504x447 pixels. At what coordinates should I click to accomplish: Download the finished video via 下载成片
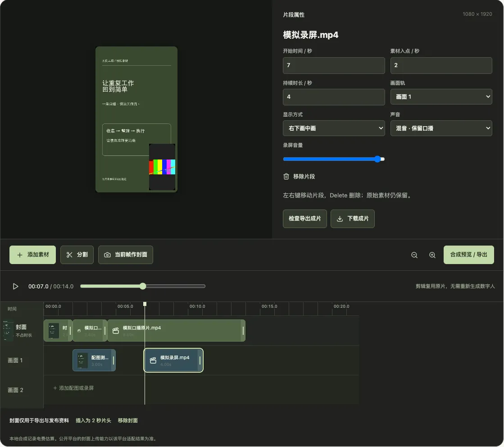(x=353, y=219)
